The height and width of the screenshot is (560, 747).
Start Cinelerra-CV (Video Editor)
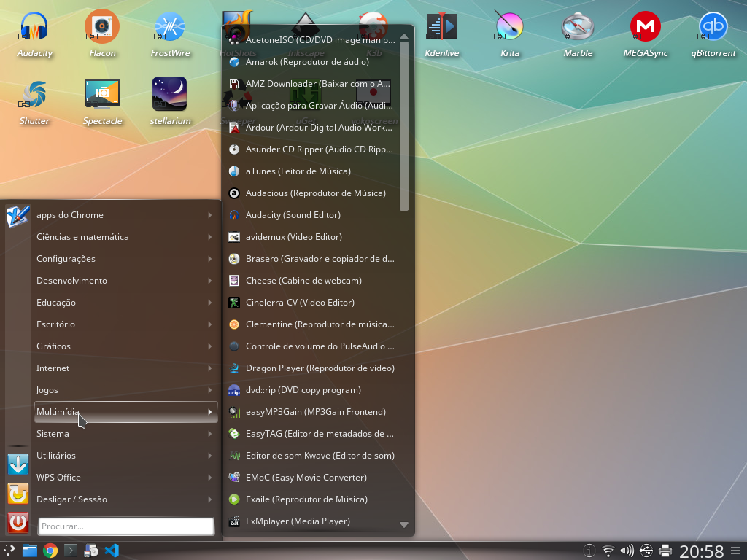point(312,303)
